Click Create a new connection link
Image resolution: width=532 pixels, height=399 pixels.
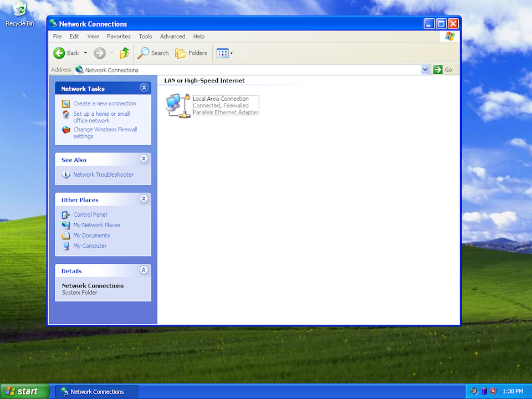(104, 104)
